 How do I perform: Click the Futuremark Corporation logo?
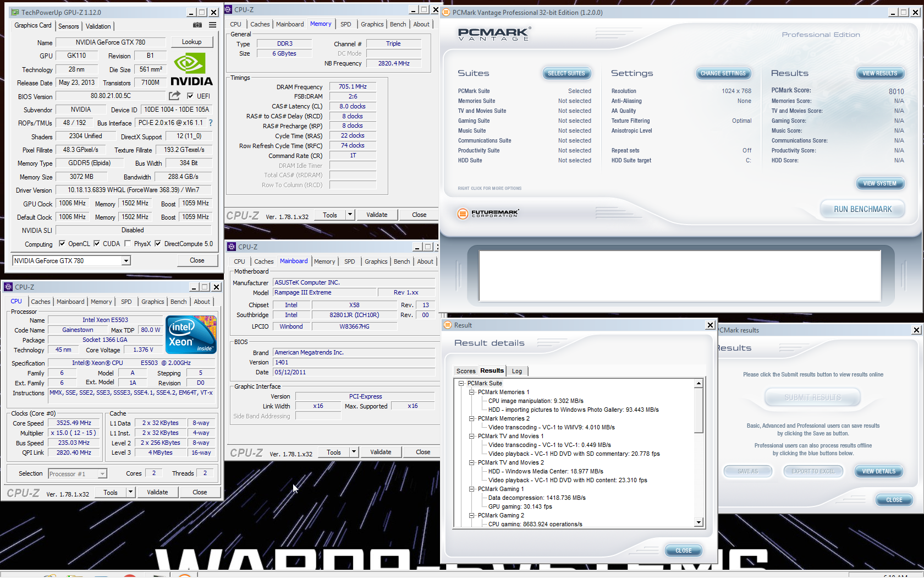click(x=488, y=213)
